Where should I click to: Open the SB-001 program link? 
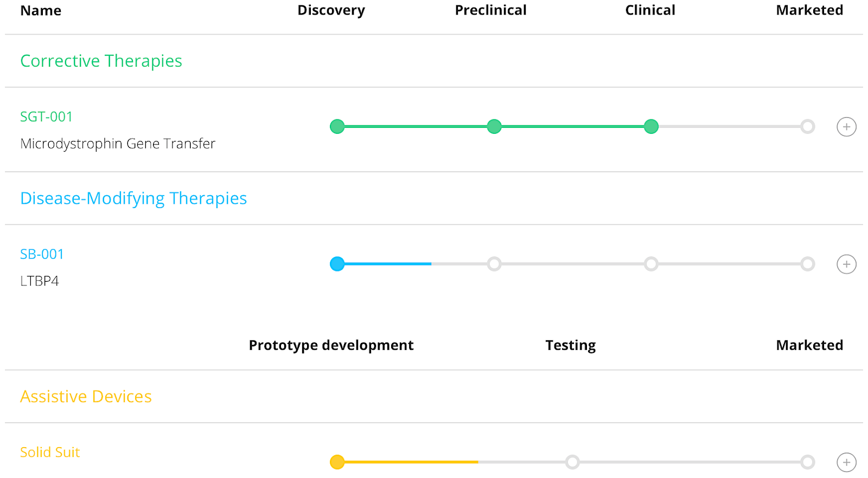pyautogui.click(x=42, y=254)
